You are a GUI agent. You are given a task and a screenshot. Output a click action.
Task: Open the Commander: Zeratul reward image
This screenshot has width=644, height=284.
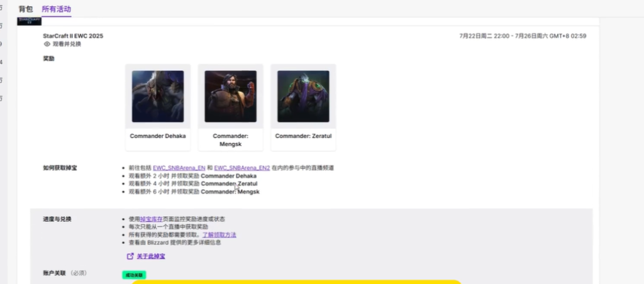pyautogui.click(x=303, y=96)
